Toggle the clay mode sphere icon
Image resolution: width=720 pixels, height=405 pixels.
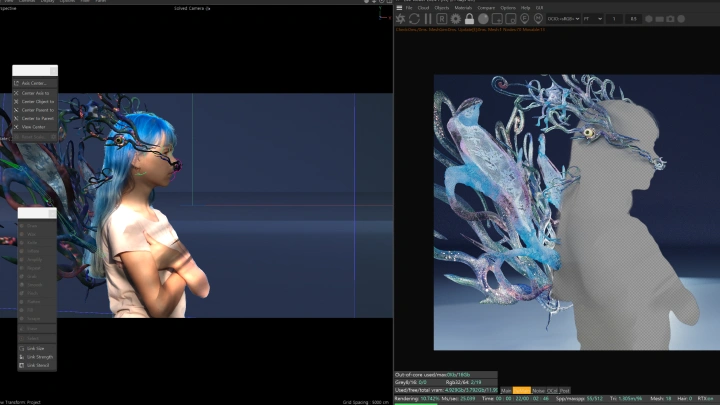click(483, 19)
